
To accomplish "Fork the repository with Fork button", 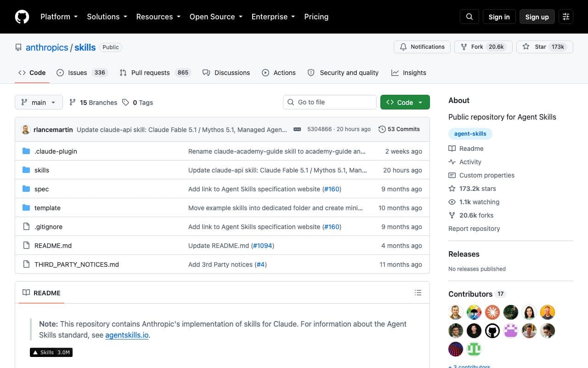I will tap(483, 47).
